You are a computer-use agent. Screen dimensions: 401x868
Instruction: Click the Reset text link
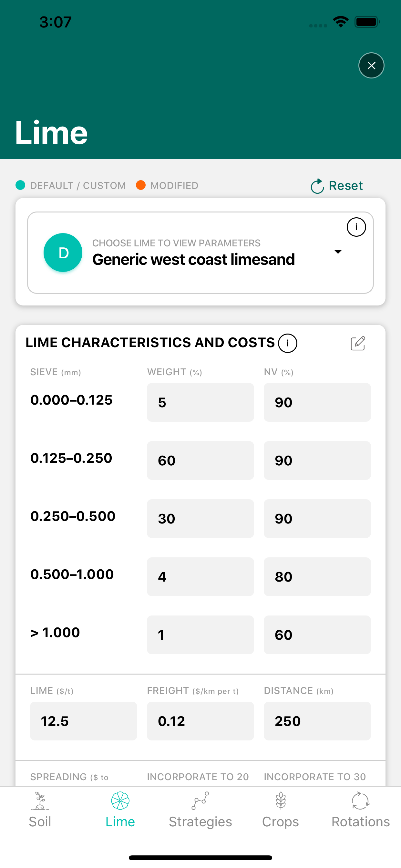[x=346, y=186]
